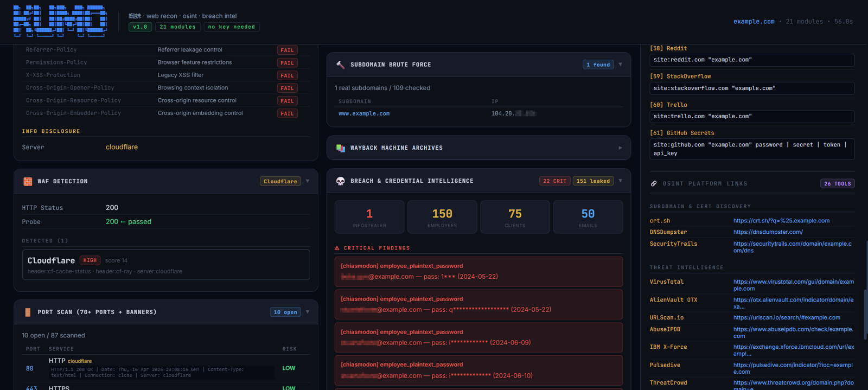The width and height of the screenshot is (868, 390).
Task: Click the Reddit dork query box
Action: pos(752,60)
